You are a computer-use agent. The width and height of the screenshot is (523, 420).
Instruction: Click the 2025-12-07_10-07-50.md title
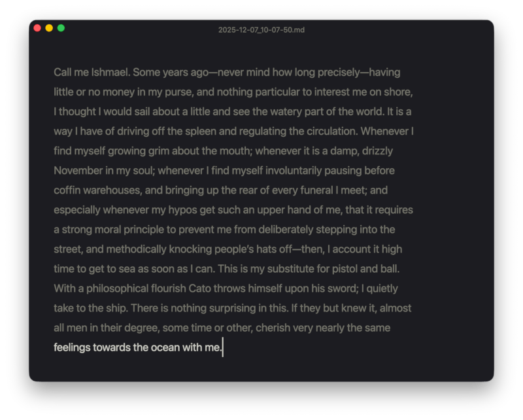coord(261,30)
